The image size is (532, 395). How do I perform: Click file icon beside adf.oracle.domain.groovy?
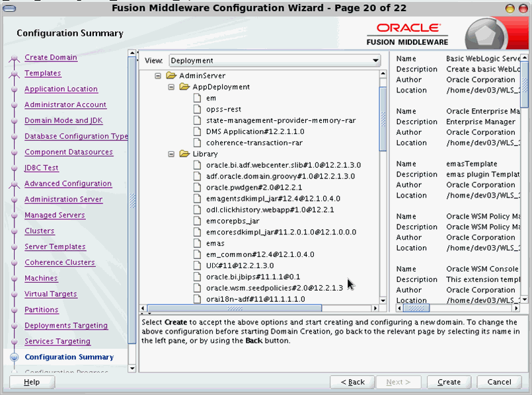click(197, 176)
